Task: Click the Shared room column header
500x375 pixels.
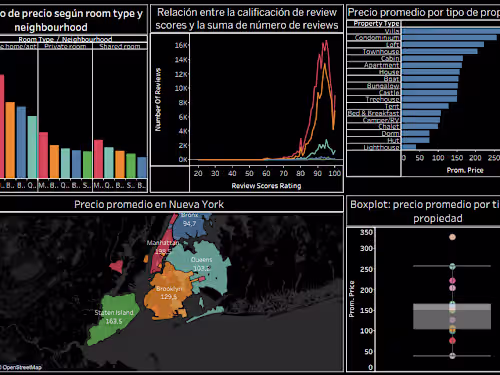Action: 120,46
